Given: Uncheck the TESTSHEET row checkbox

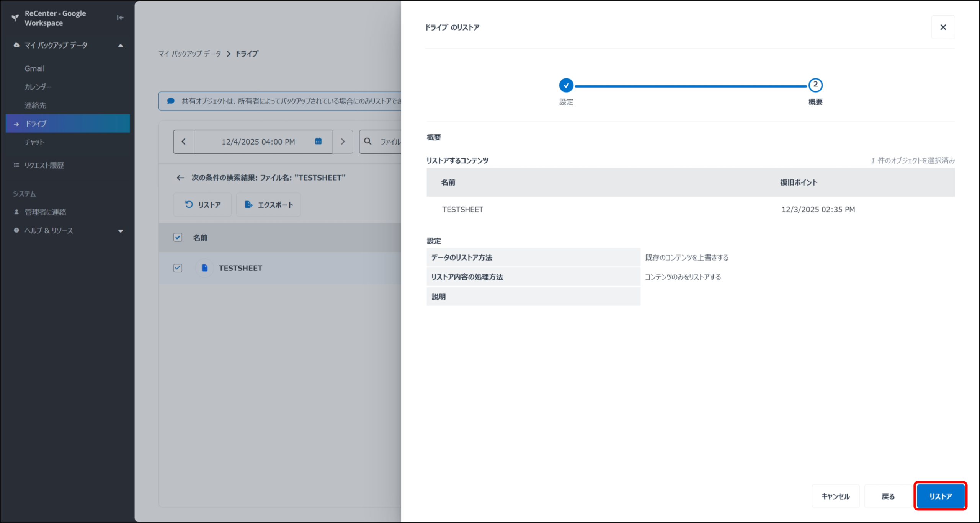Looking at the screenshot, I should pyautogui.click(x=178, y=268).
